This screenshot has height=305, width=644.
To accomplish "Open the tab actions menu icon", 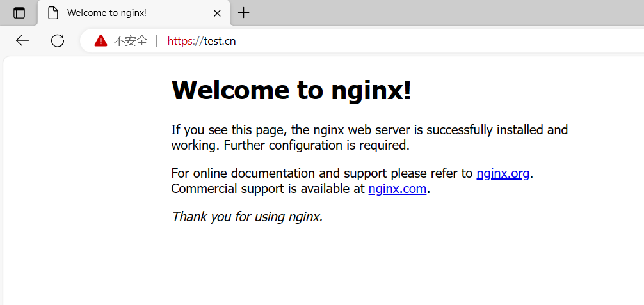I will coord(19,13).
